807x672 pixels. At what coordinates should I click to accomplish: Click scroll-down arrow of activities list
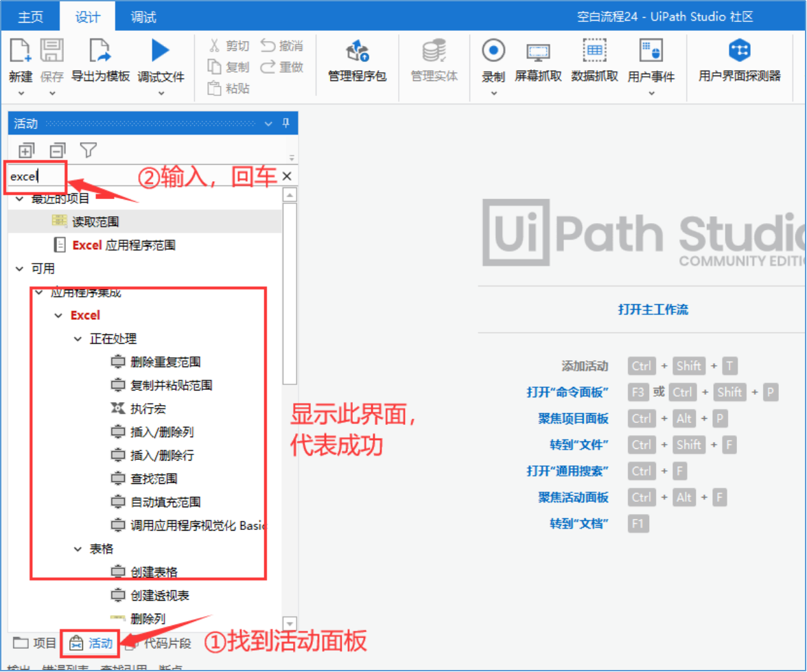point(290,623)
